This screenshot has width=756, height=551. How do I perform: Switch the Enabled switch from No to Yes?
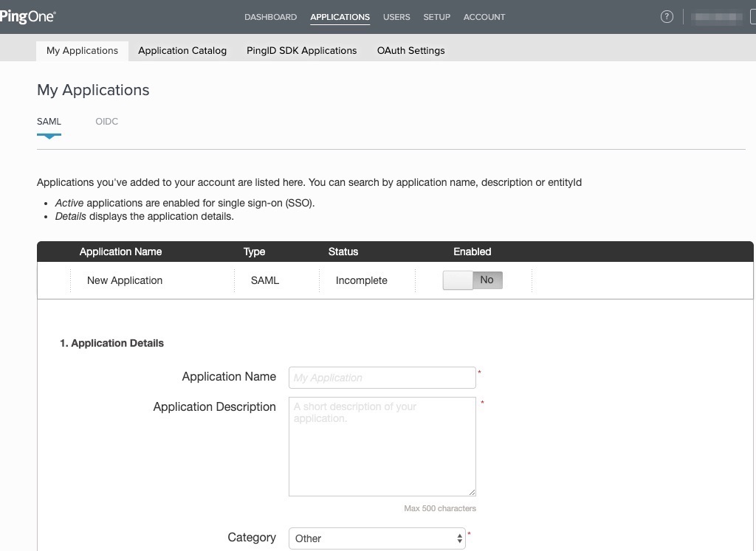click(456, 280)
